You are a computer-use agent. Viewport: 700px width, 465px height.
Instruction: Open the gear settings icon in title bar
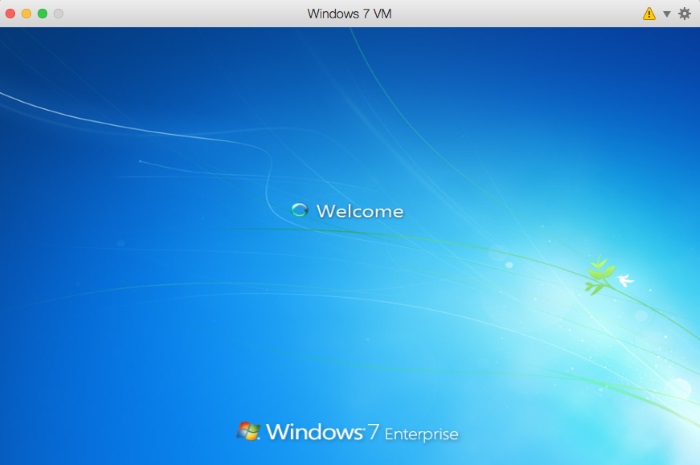pos(684,13)
